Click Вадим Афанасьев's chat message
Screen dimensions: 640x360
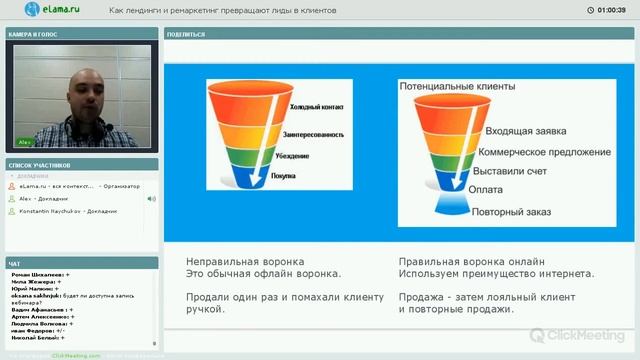(x=42, y=310)
